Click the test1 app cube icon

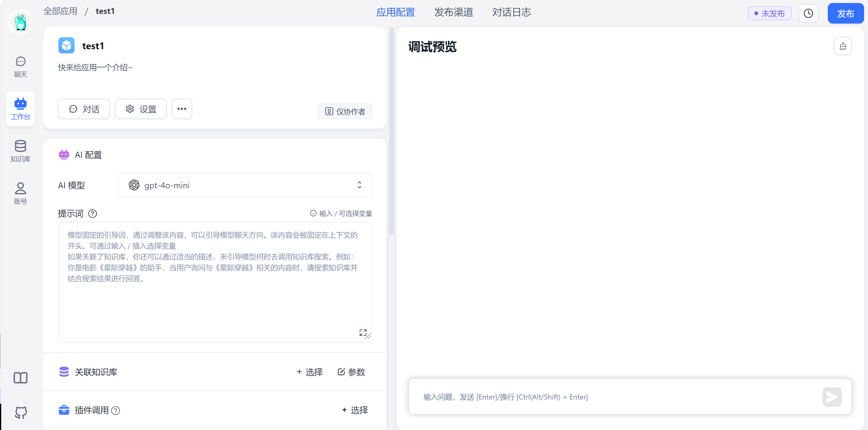[66, 46]
